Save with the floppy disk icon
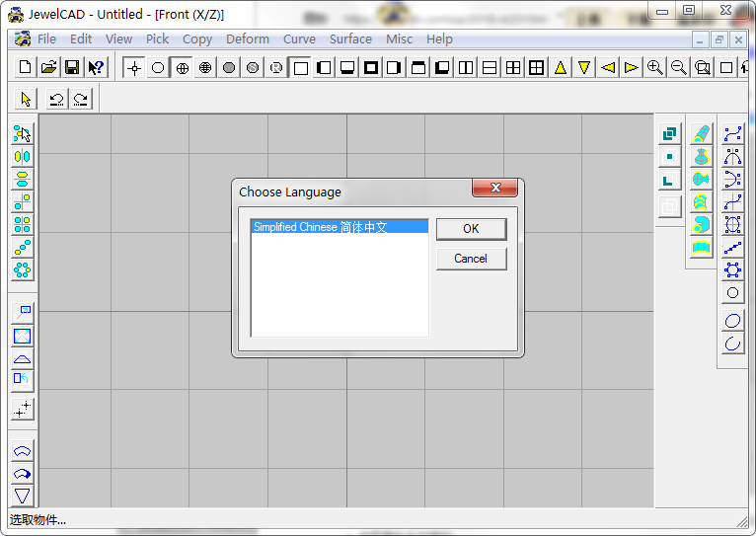This screenshot has width=756, height=536. tap(72, 67)
